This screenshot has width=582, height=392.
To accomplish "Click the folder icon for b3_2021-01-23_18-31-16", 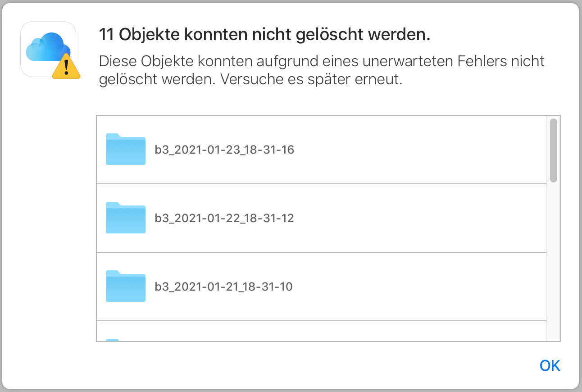I will (125, 149).
